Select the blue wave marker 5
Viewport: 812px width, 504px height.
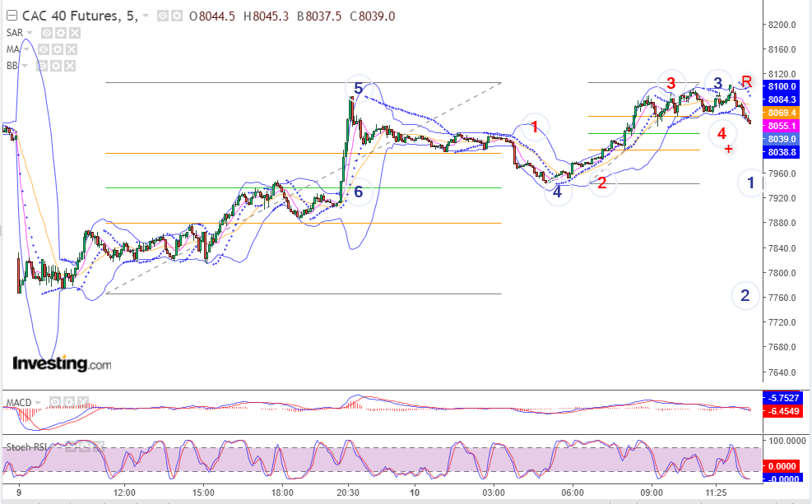pyautogui.click(x=359, y=89)
